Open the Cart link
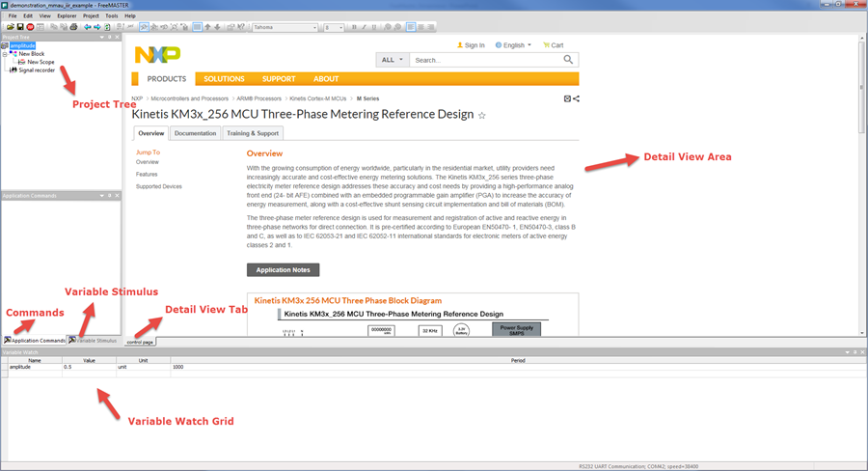This screenshot has height=471, width=868. pyautogui.click(x=553, y=45)
